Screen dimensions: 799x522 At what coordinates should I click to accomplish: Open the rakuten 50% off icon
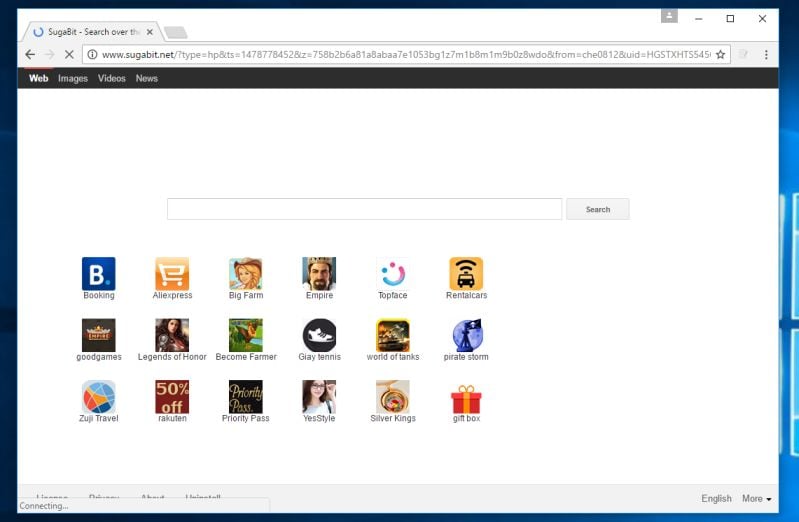pyautogui.click(x=172, y=397)
